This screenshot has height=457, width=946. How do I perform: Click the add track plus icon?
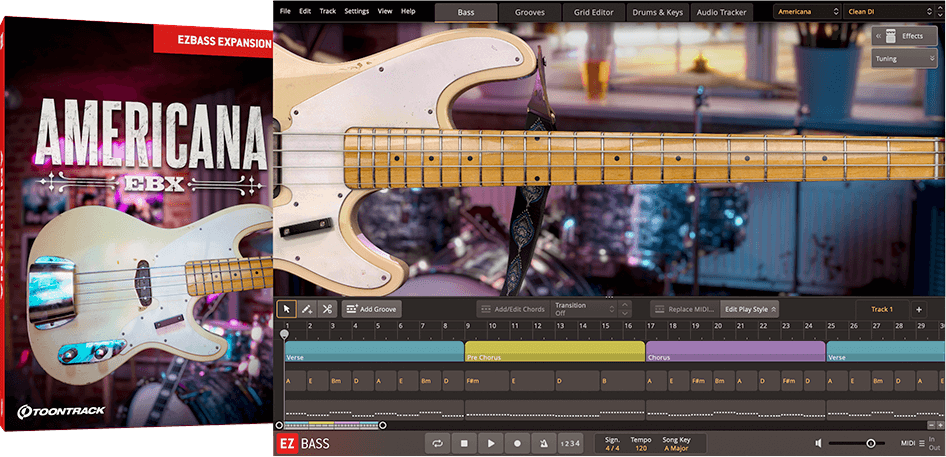pos(919,309)
